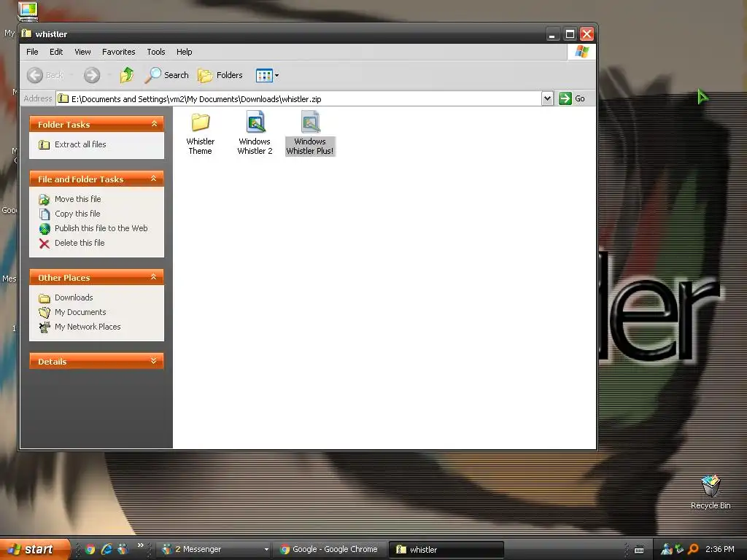747x560 pixels.
Task: Click the globe Publish icon
Action: click(x=44, y=229)
